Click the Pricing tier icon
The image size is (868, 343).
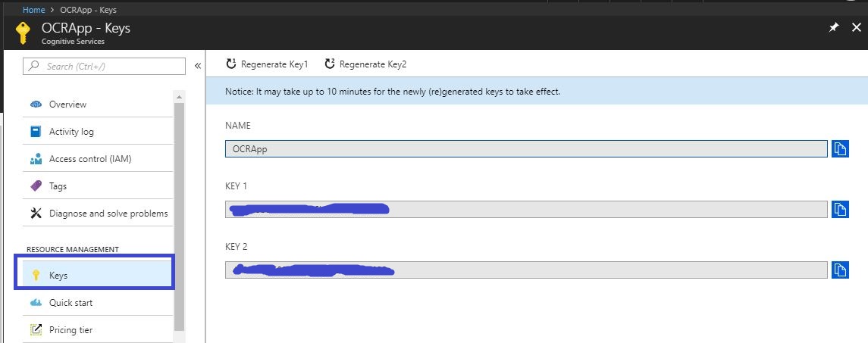pos(36,329)
